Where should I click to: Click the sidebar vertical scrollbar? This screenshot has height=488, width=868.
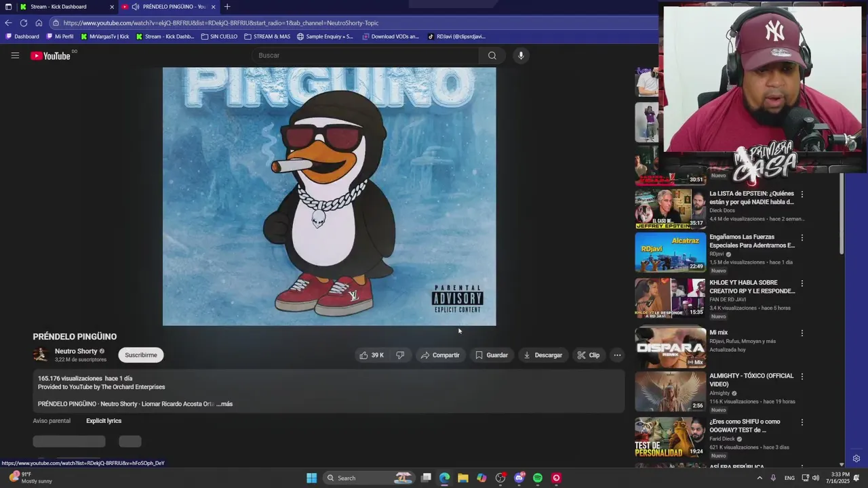click(x=843, y=213)
